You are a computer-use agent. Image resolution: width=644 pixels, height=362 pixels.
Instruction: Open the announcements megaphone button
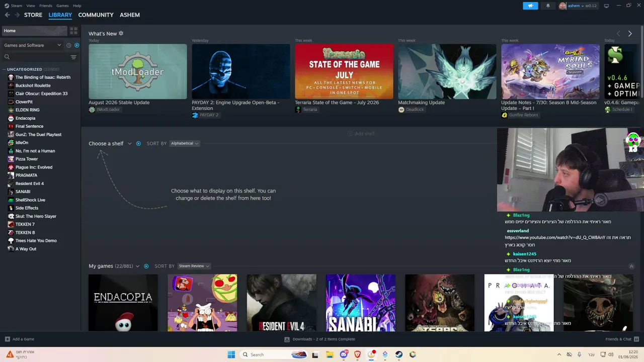coord(530,6)
